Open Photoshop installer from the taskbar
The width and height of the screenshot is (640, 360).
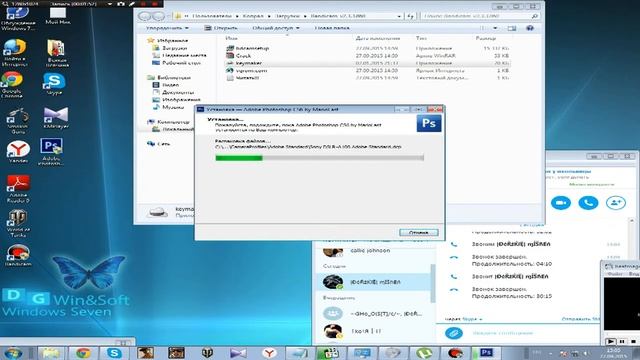point(486,353)
